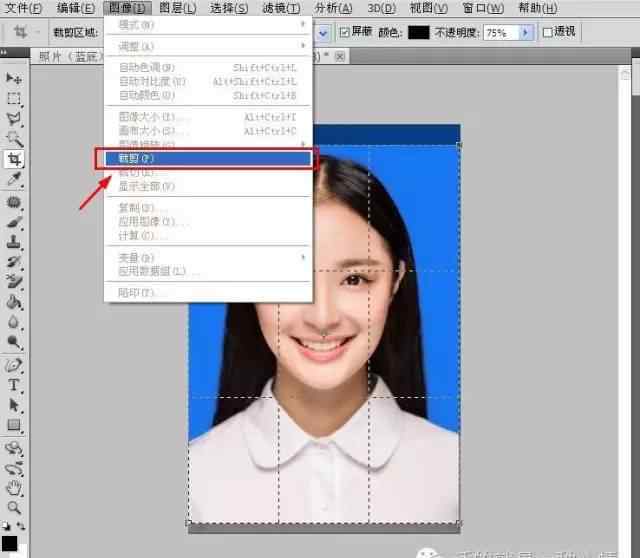Select the History Brush tool
Viewport: 640px width, 558px height.
[x=14, y=262]
